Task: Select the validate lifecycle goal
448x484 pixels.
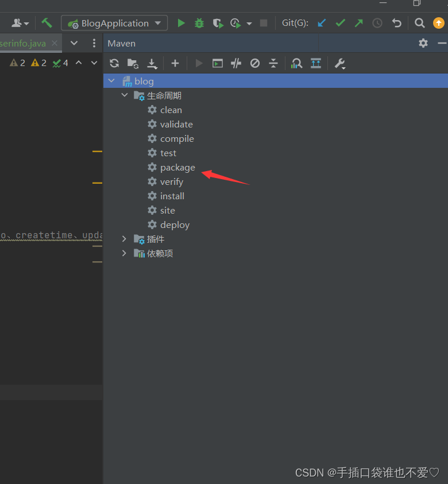Action: point(176,125)
